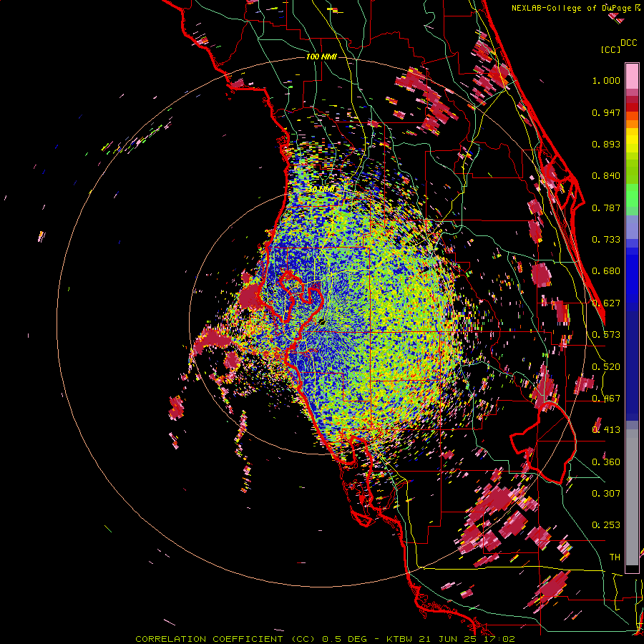644x644 pixels.
Task: Select the 0.627 scale value
Action: click(606, 303)
